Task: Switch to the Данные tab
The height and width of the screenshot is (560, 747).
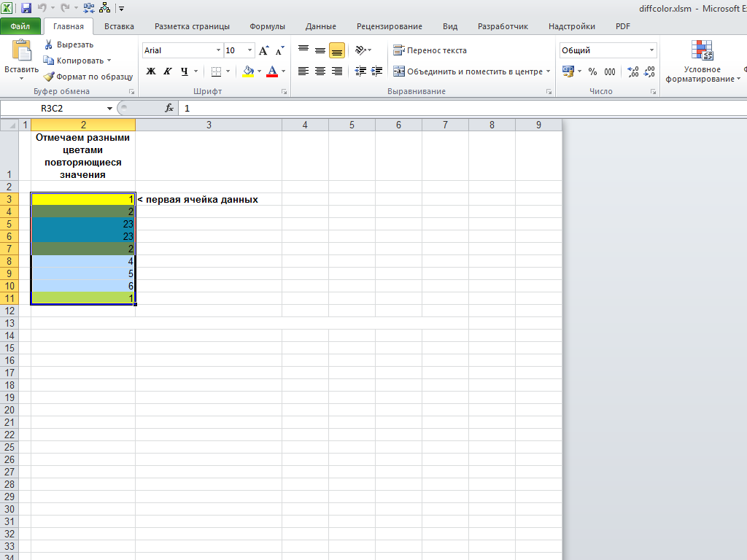Action: click(x=321, y=26)
